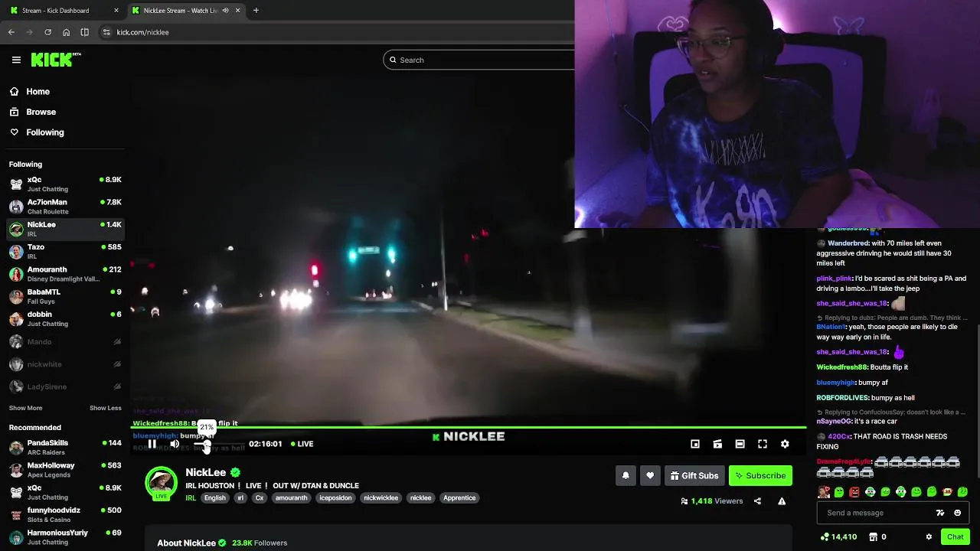Open video player settings gear
The image size is (980, 551).
click(785, 444)
